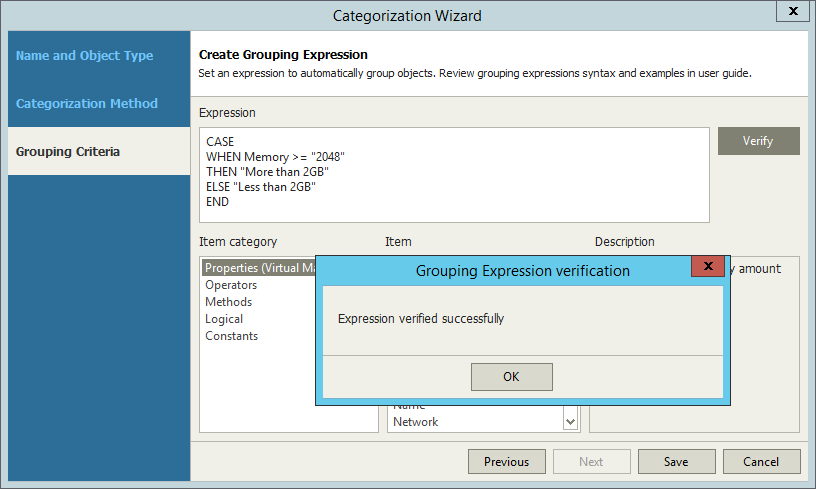Cancel the Categorization Wizard

[x=761, y=461]
